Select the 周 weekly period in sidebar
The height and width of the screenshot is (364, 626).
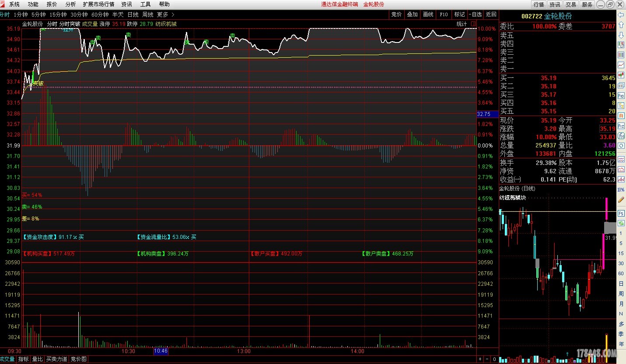[x=621, y=294]
